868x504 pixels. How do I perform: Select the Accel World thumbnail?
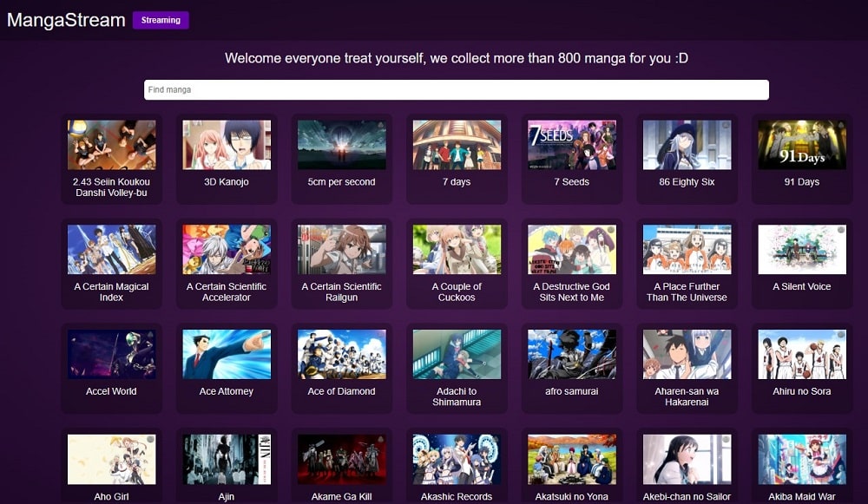pyautogui.click(x=111, y=354)
